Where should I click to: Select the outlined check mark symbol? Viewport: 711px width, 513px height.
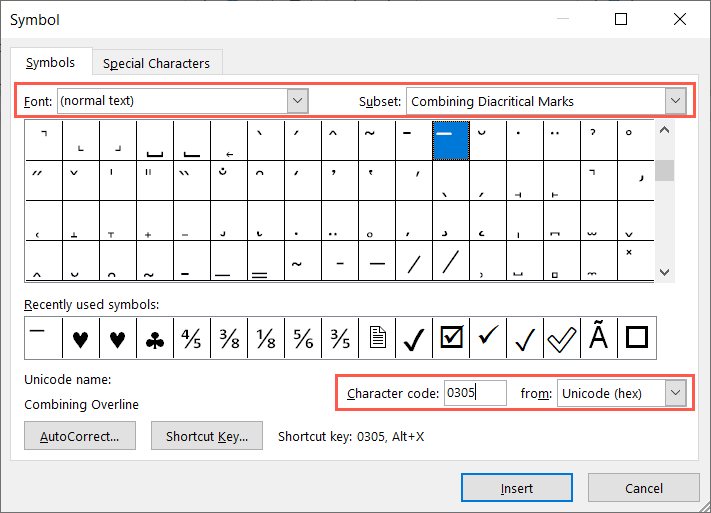[562, 339]
